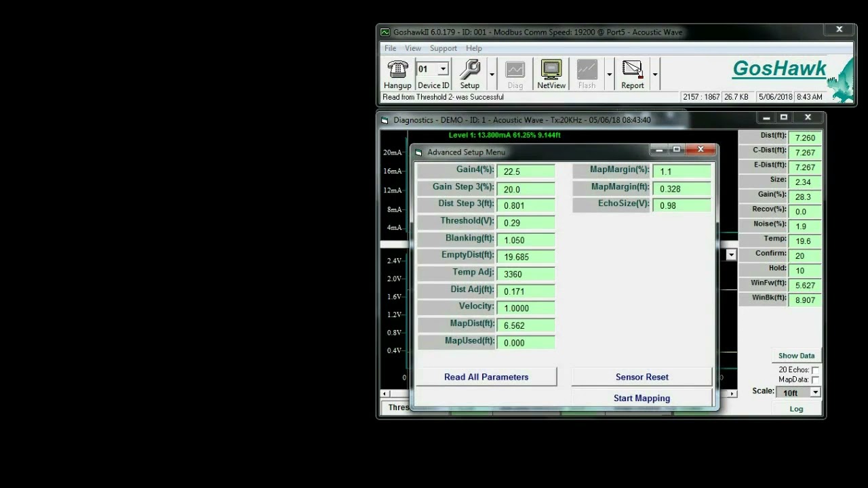Click the Level 1 reading text

pyautogui.click(x=505, y=136)
